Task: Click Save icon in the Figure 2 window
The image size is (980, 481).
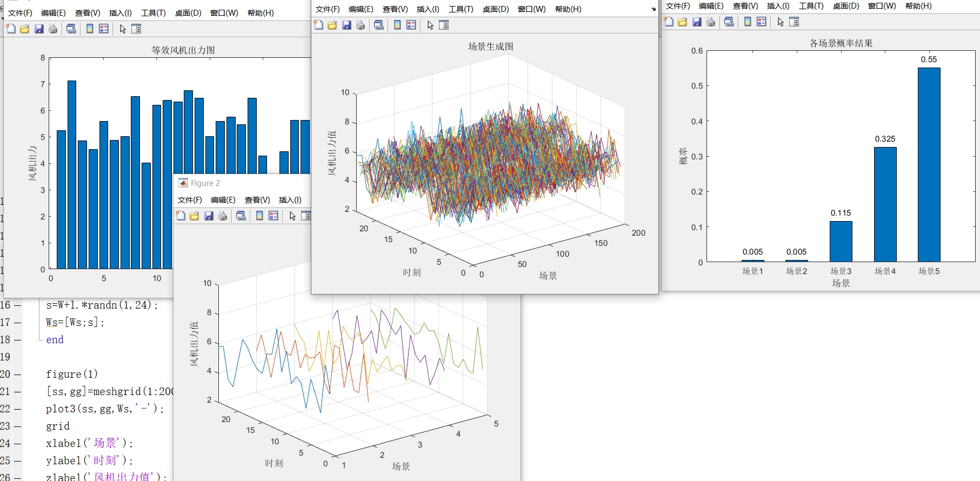Action: [209, 216]
